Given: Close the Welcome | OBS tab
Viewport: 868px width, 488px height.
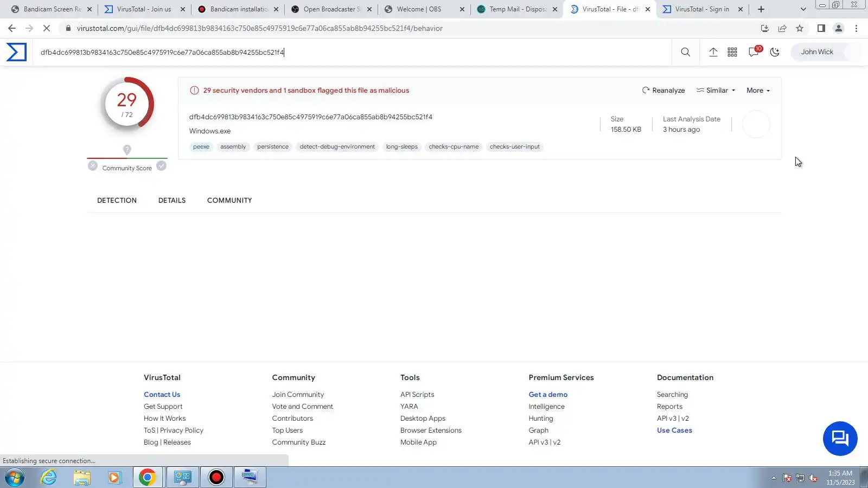Looking at the screenshot, I should 462,9.
